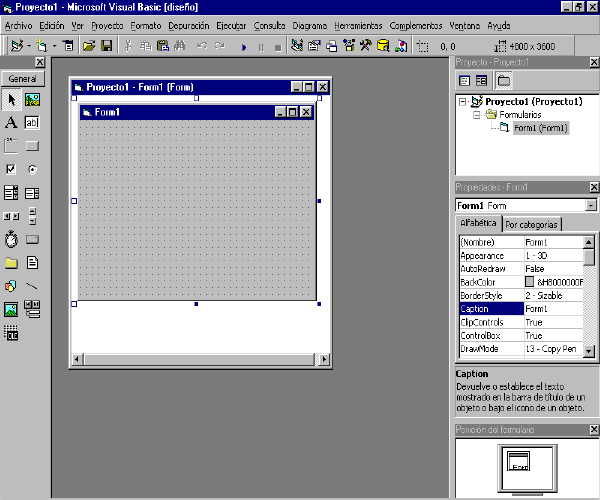Click the BackColor color swatch
Viewport: 600px width, 500px height.
pyautogui.click(x=529, y=282)
